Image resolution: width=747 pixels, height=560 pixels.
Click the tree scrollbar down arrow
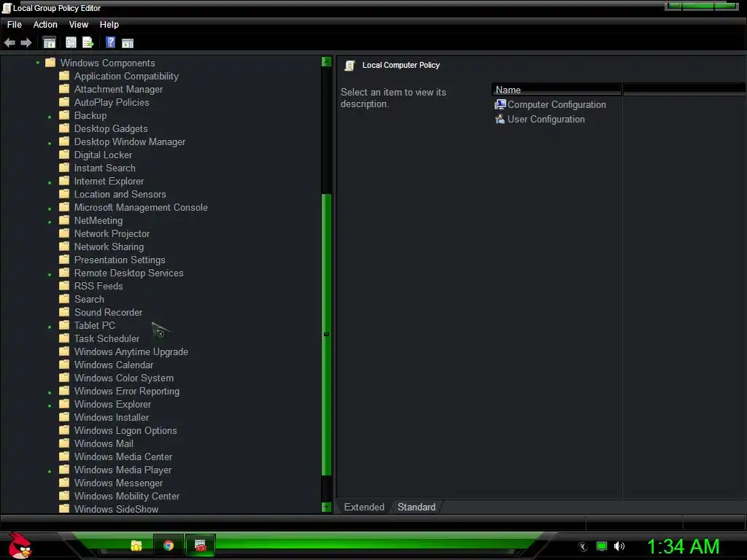(x=326, y=507)
